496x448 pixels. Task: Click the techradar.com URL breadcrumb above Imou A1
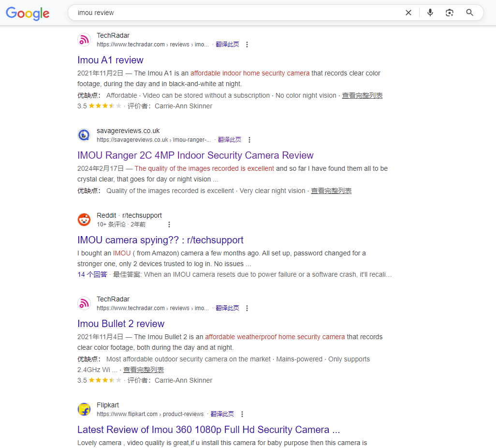pos(153,45)
